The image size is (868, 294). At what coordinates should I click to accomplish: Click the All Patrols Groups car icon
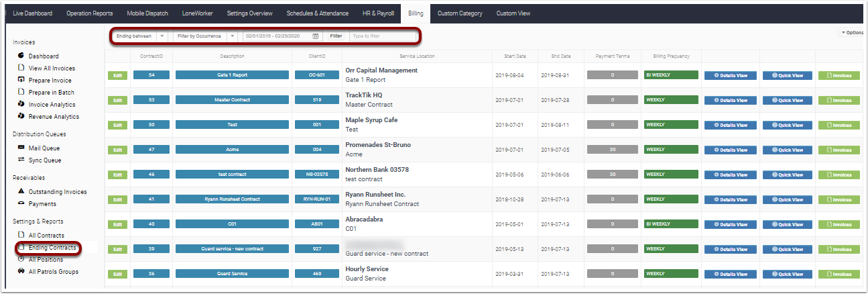point(21,271)
